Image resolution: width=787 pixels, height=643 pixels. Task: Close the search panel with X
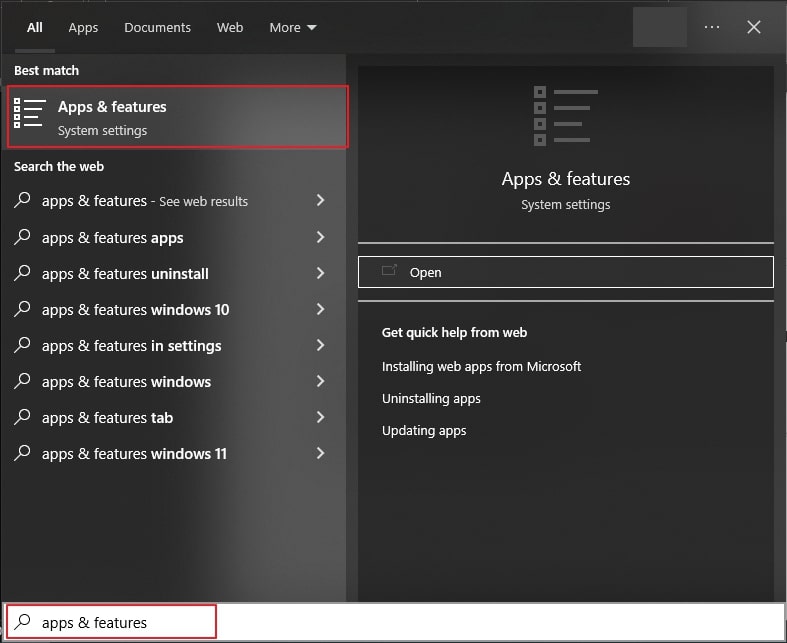[x=754, y=27]
